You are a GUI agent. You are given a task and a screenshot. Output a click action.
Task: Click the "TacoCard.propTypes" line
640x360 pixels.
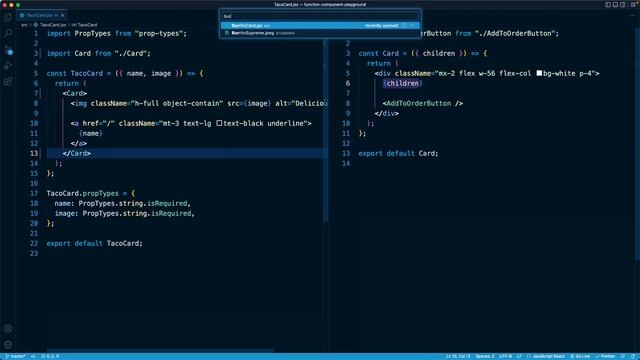pos(91,193)
